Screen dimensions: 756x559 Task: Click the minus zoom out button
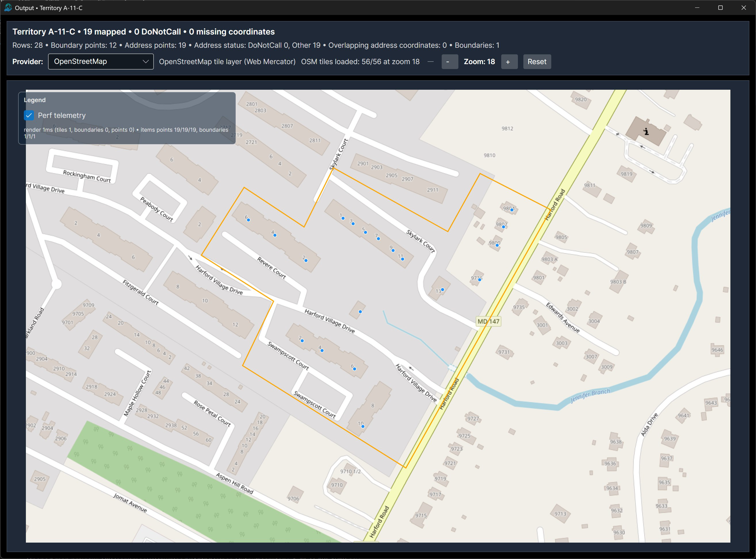click(x=449, y=62)
